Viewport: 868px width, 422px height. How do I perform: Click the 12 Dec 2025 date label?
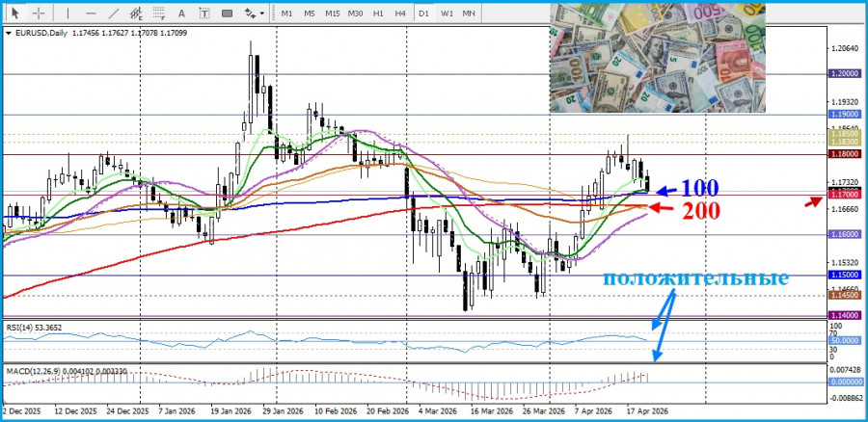pyautogui.click(x=76, y=411)
